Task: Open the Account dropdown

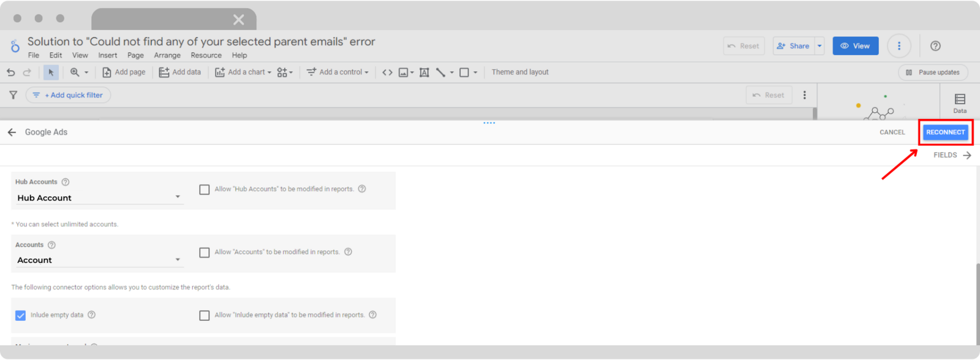Action: click(x=99, y=260)
